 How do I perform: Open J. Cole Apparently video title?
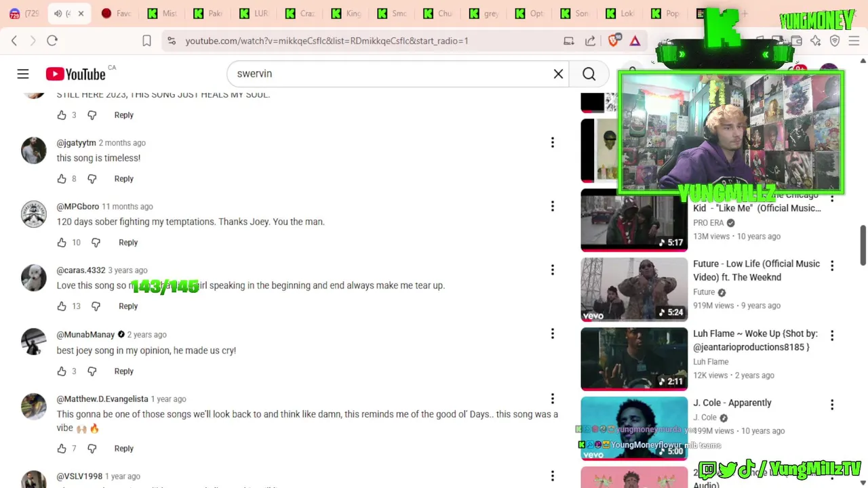point(732,403)
